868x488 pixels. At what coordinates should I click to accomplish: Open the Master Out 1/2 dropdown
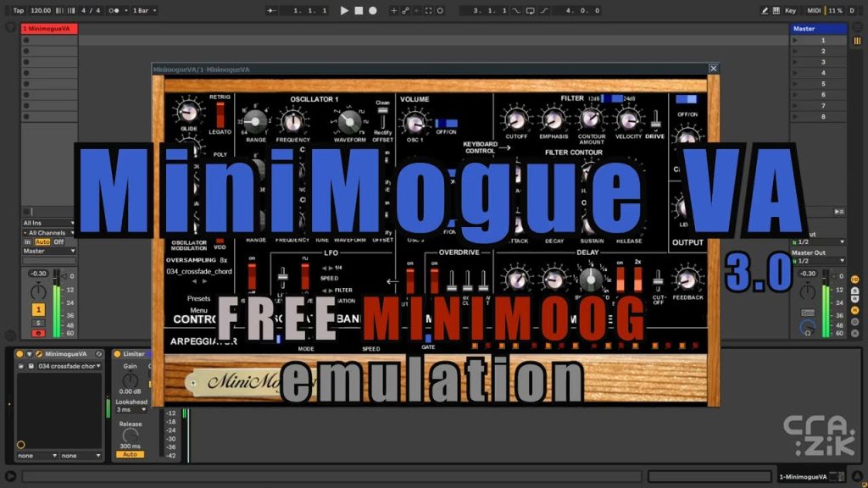pyautogui.click(x=818, y=261)
